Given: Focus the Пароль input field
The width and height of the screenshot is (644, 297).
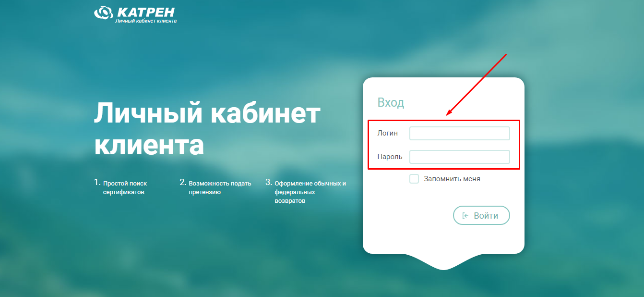Looking at the screenshot, I should tap(460, 157).
